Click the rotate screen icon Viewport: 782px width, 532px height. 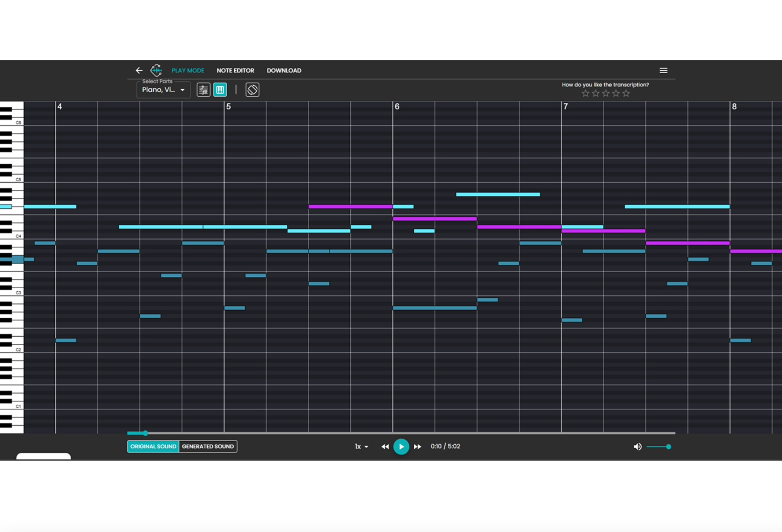click(252, 90)
